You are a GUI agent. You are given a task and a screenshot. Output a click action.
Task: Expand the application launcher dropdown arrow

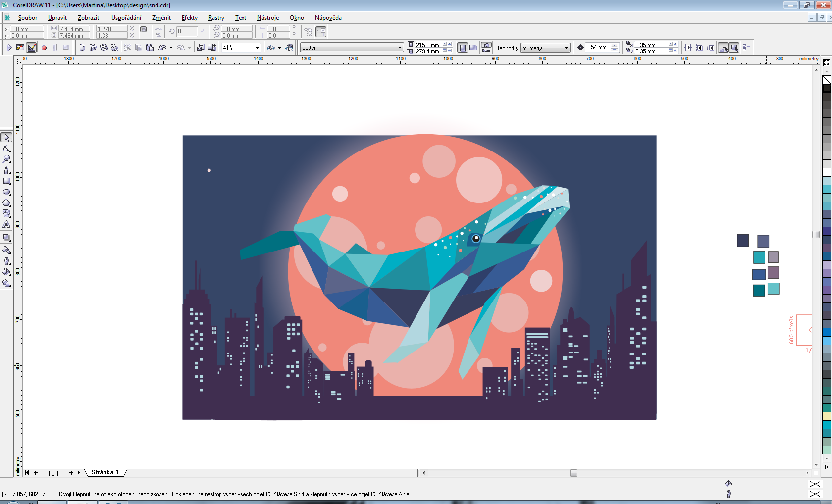(279, 48)
